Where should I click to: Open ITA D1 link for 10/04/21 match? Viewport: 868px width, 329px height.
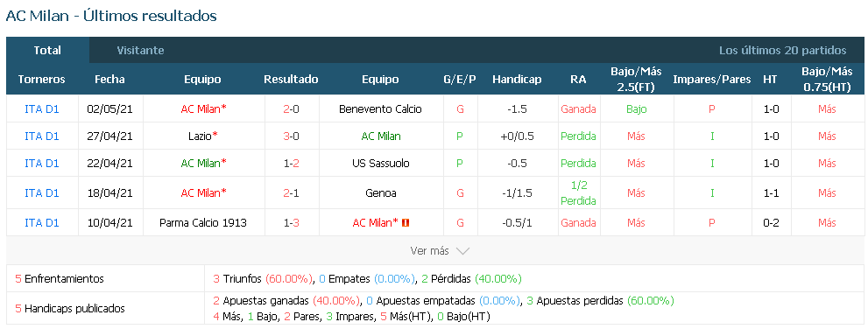tap(42, 223)
